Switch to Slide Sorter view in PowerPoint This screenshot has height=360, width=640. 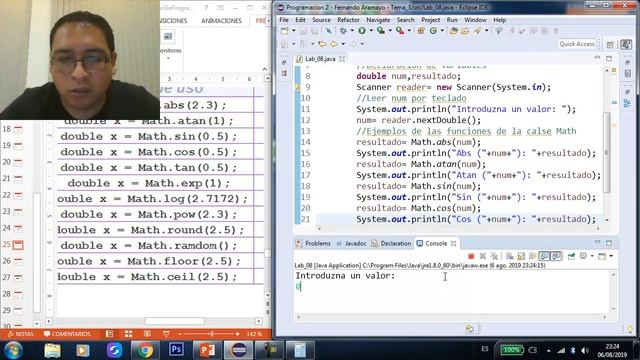[x=128, y=334]
